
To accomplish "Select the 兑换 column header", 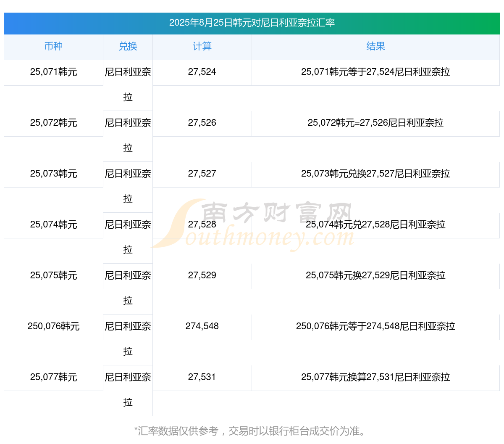I will click(128, 46).
